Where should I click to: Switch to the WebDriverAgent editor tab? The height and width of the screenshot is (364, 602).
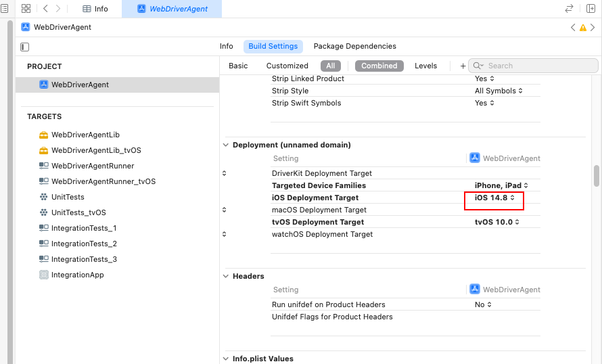tap(172, 9)
